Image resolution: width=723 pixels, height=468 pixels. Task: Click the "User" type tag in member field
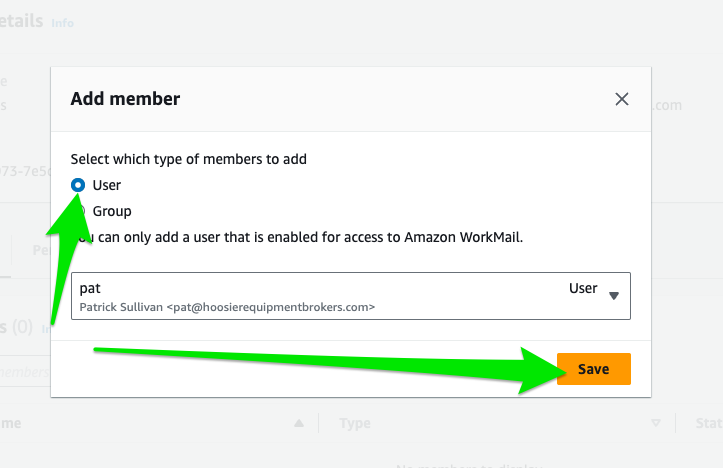(583, 288)
